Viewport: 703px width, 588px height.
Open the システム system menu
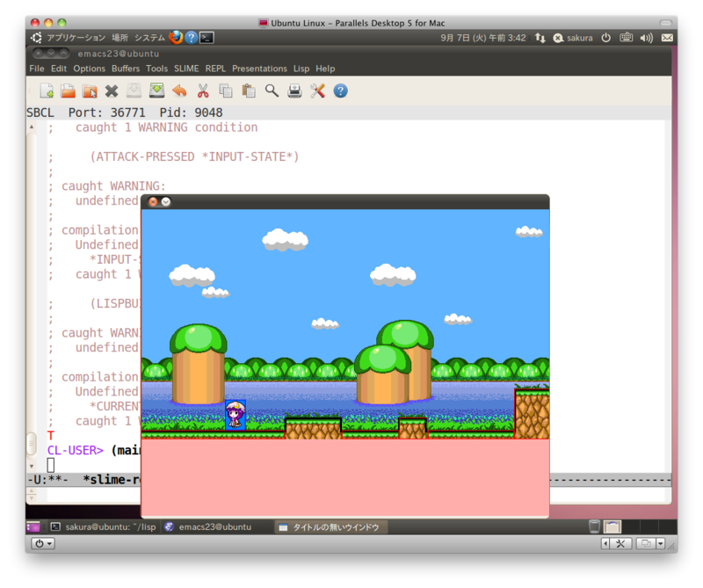tap(149, 38)
